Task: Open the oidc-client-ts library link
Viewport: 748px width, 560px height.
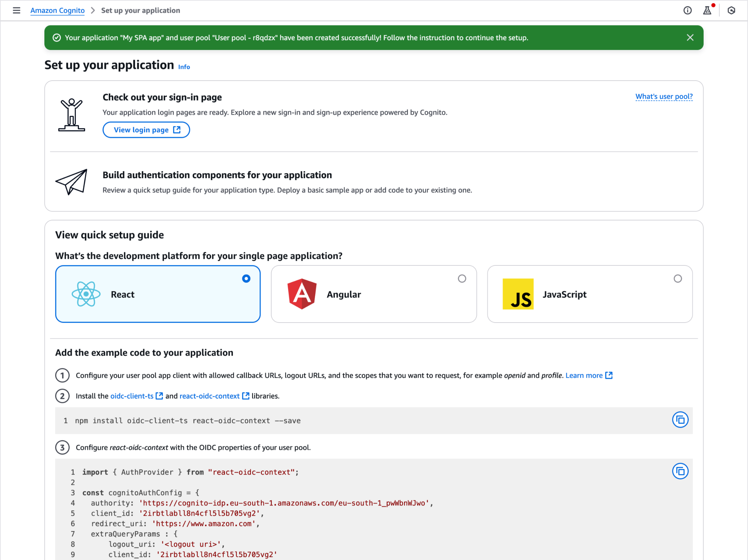Action: coord(132,396)
